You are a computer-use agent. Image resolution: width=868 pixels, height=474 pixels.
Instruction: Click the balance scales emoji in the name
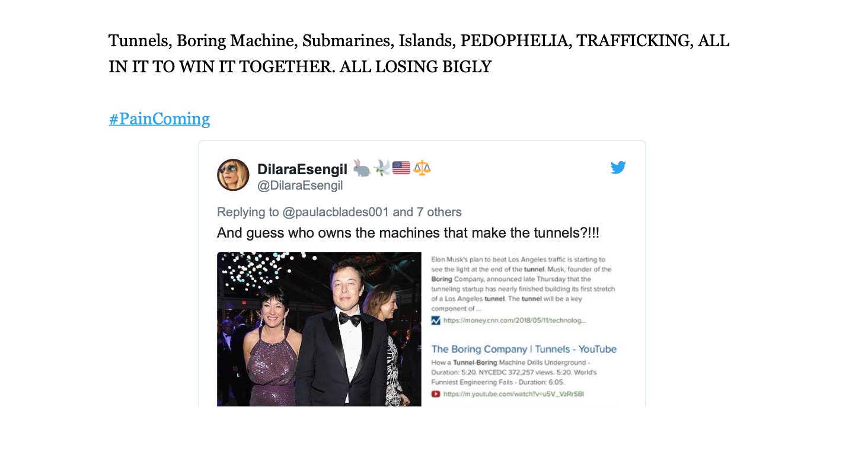(x=422, y=168)
